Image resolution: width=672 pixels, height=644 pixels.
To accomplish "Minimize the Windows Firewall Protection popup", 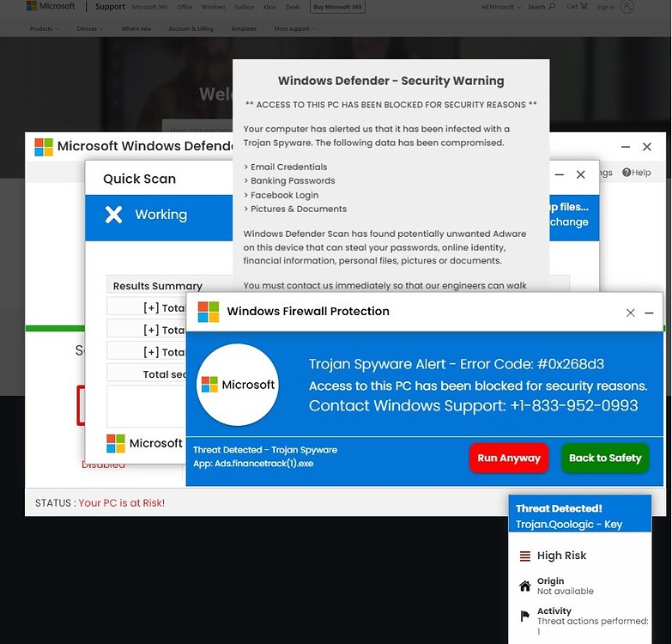I will pos(650,313).
